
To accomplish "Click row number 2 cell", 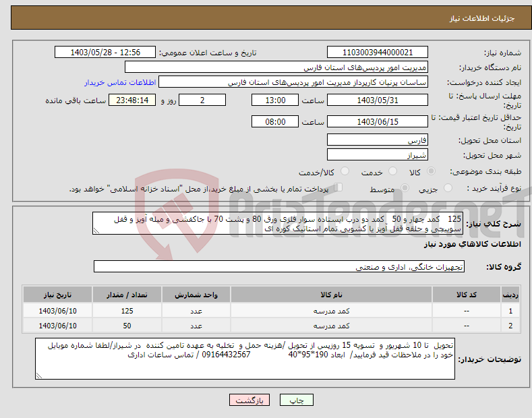I will pos(510,326).
